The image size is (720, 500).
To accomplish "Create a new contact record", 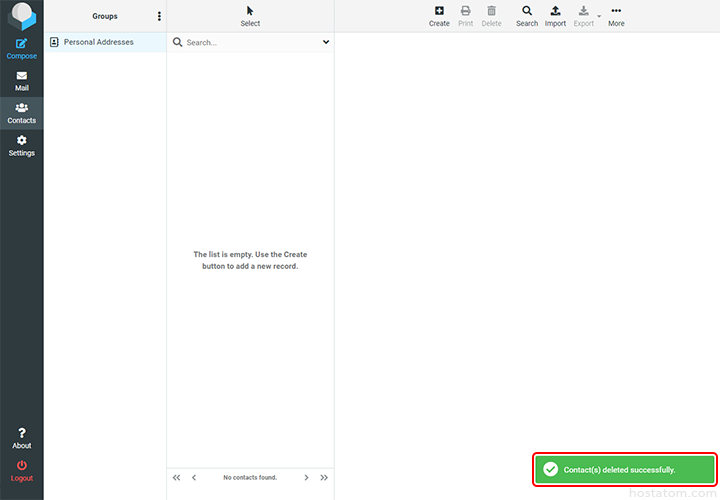I will coord(439,12).
